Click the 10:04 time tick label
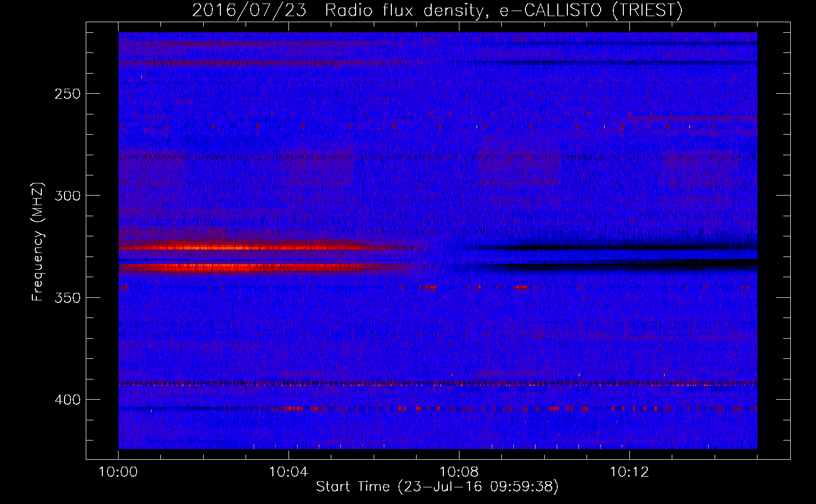Image resolution: width=816 pixels, height=504 pixels. pos(288,472)
